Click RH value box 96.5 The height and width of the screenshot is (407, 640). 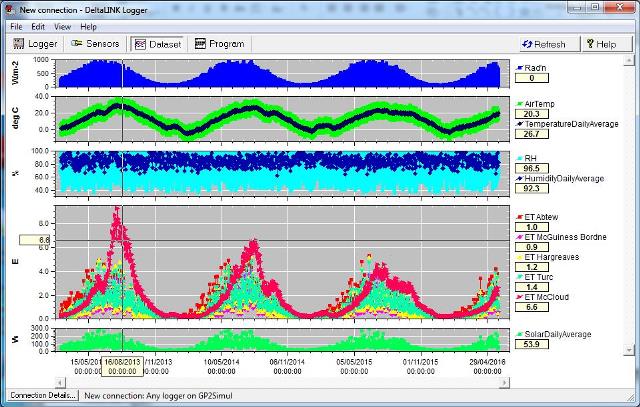tap(532, 168)
